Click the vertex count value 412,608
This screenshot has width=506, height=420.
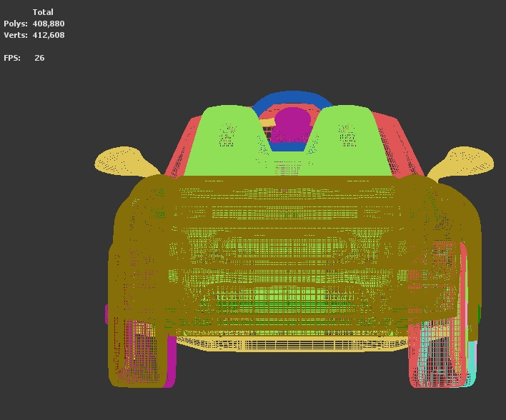coord(49,35)
